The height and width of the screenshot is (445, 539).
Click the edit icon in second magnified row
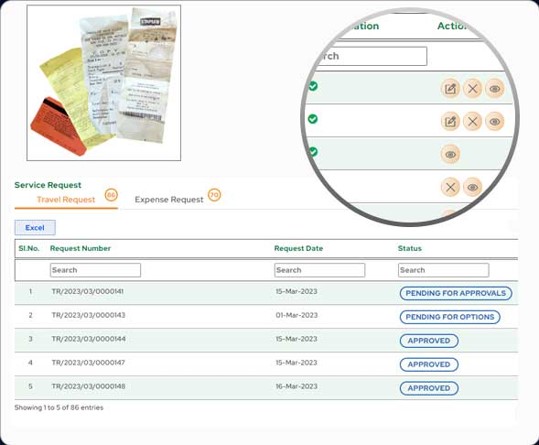point(450,121)
